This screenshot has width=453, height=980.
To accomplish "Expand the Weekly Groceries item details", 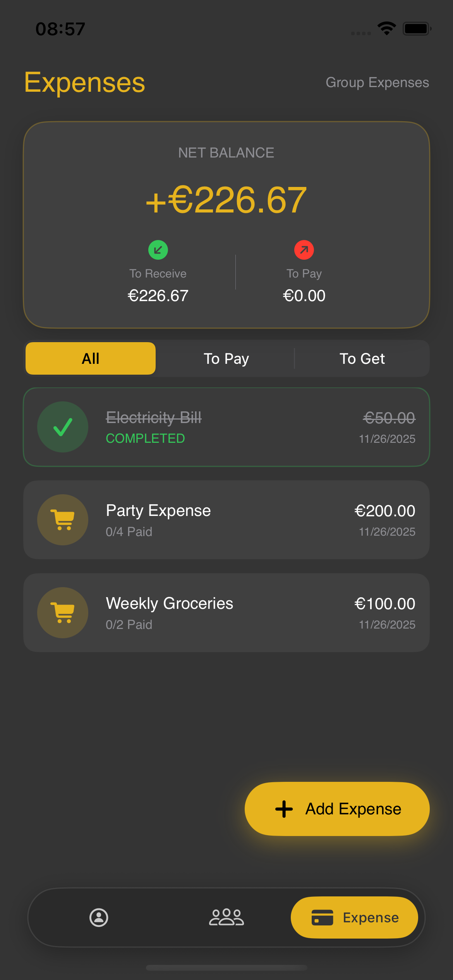I will click(x=226, y=612).
